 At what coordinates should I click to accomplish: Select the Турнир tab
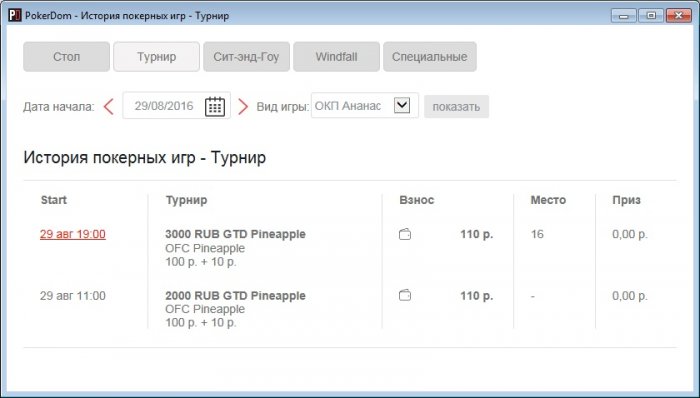(156, 57)
